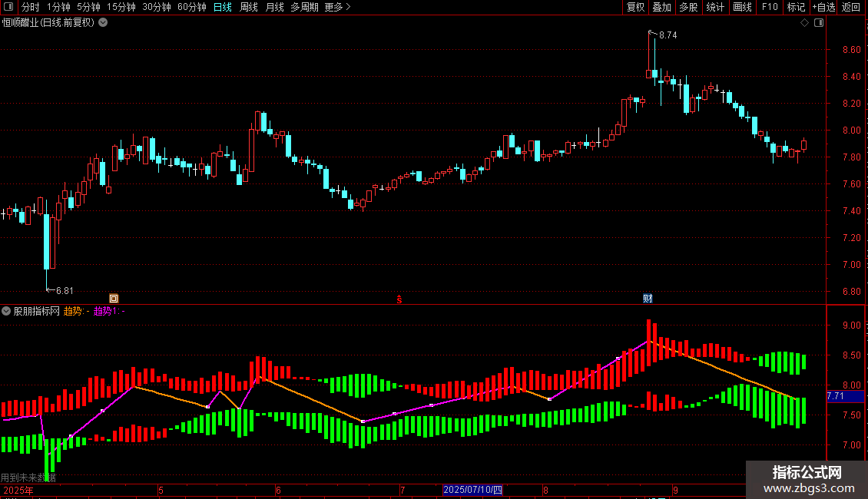The width and height of the screenshot is (868, 499).
Task: Click the red S event marker
Action: coord(399,299)
